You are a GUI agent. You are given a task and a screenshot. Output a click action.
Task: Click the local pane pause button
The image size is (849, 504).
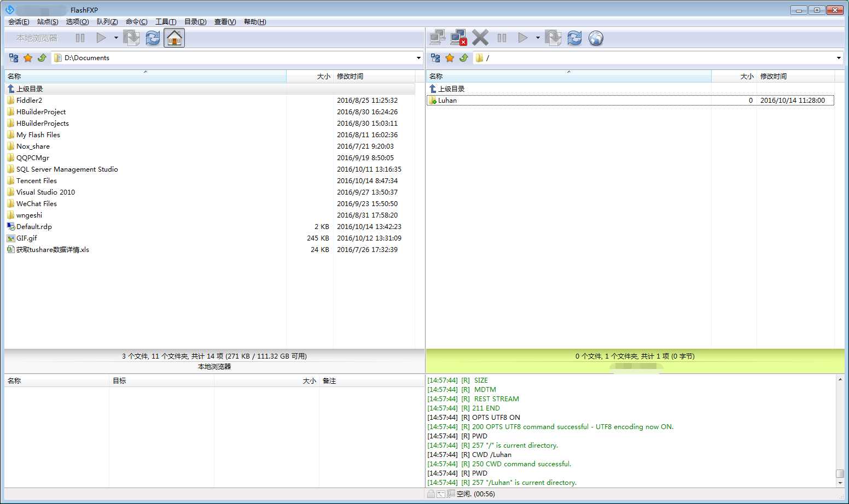coord(80,38)
